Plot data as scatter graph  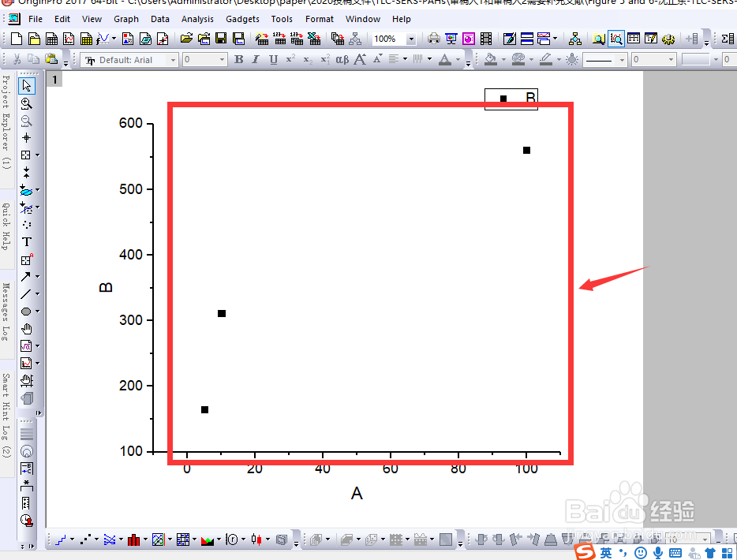[85, 539]
